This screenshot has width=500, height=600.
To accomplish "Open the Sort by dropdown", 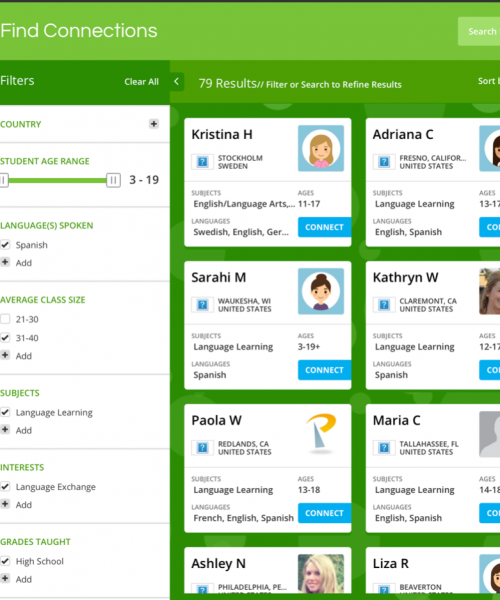I will click(x=489, y=81).
